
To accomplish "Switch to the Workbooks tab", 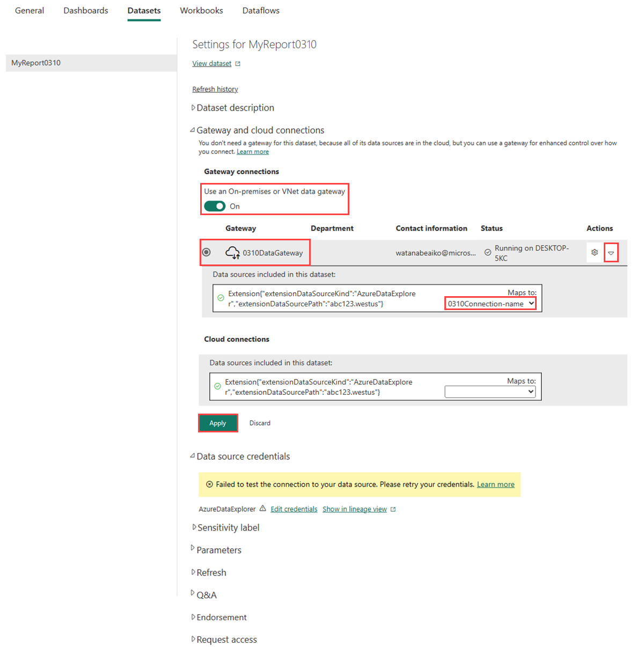I will pyautogui.click(x=201, y=10).
